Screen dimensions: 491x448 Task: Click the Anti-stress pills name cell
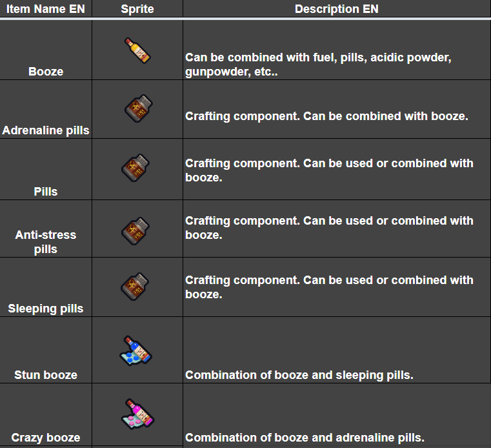tap(46, 242)
